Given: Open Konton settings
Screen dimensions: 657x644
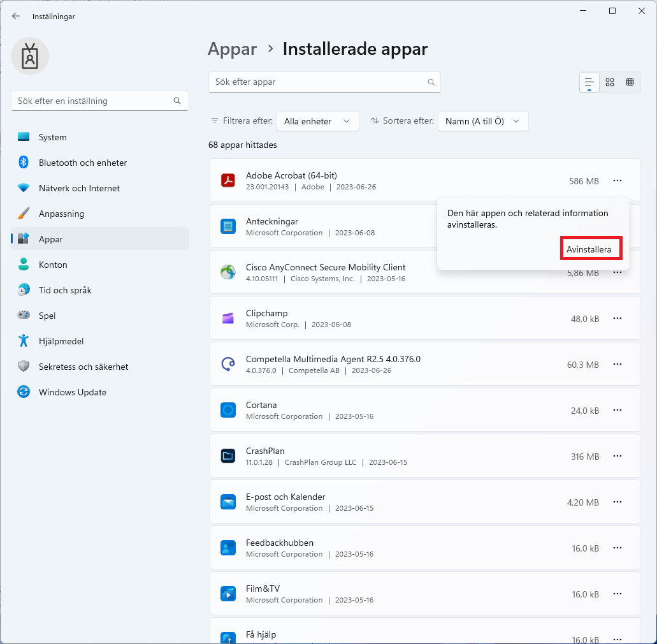Looking at the screenshot, I should pos(99,265).
